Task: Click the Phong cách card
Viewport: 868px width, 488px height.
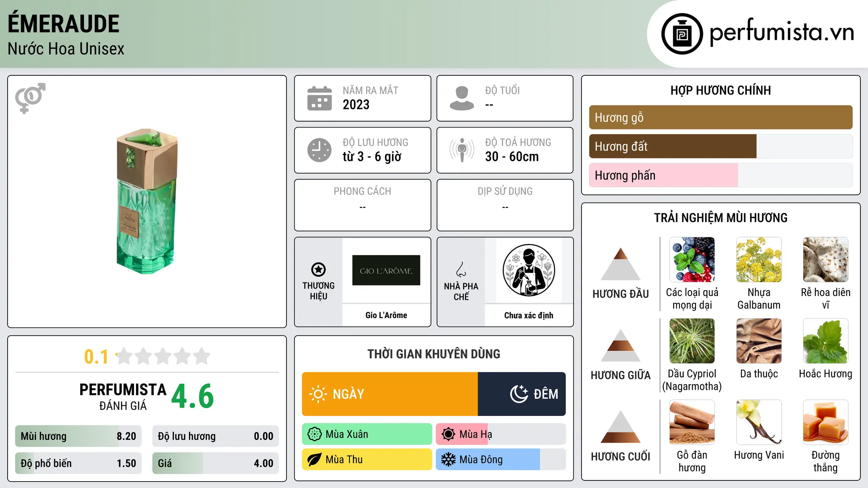Action: [362, 205]
